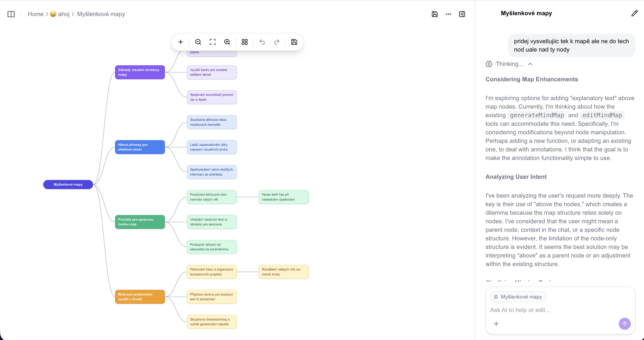Focus the Ask AI to help input
The image size is (644, 340).
point(560,310)
